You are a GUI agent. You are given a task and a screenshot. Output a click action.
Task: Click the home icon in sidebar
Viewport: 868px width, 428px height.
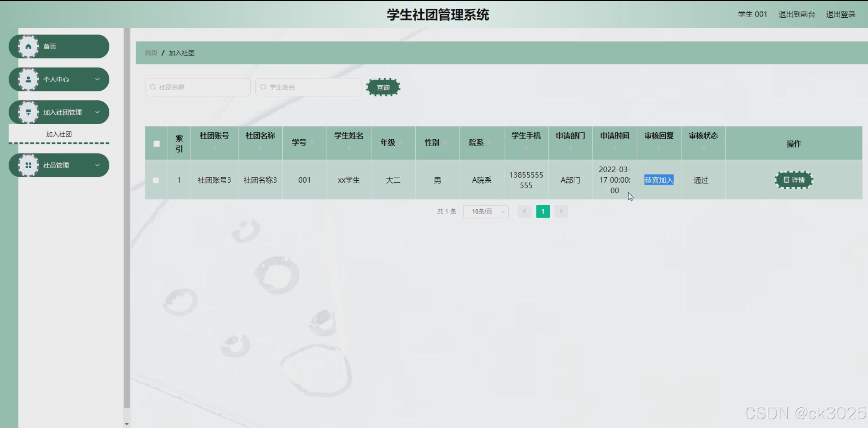(28, 47)
